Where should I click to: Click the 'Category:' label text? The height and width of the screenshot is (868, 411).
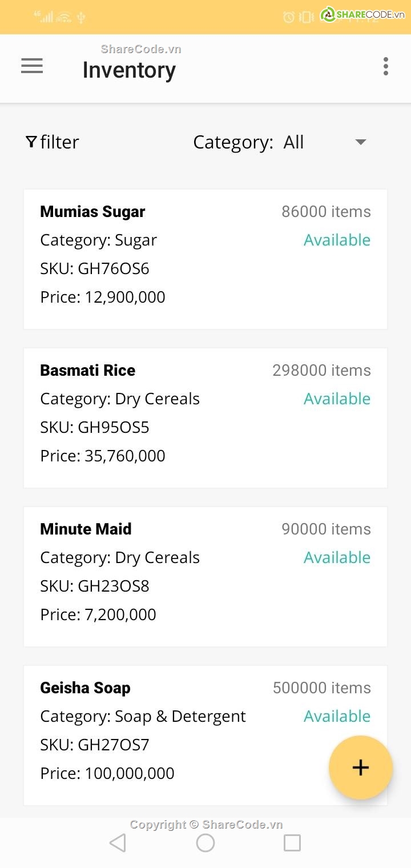pos(233,142)
